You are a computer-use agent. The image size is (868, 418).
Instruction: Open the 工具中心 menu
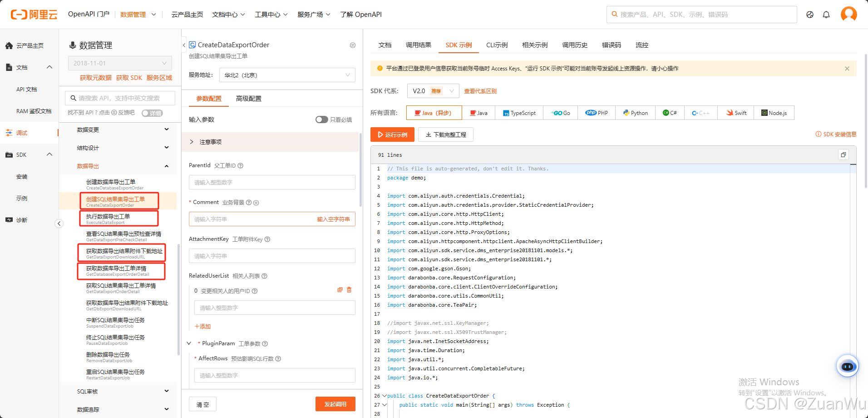pos(271,15)
